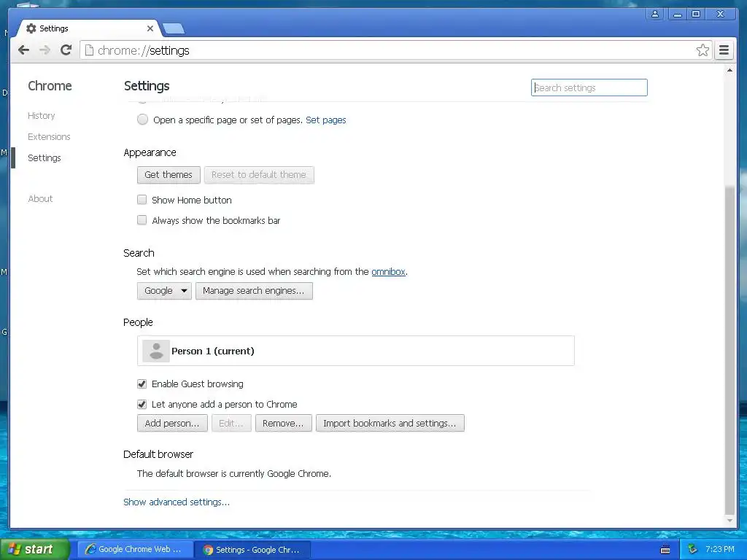
Task: Select the Settings browser tab
Action: 88,28
